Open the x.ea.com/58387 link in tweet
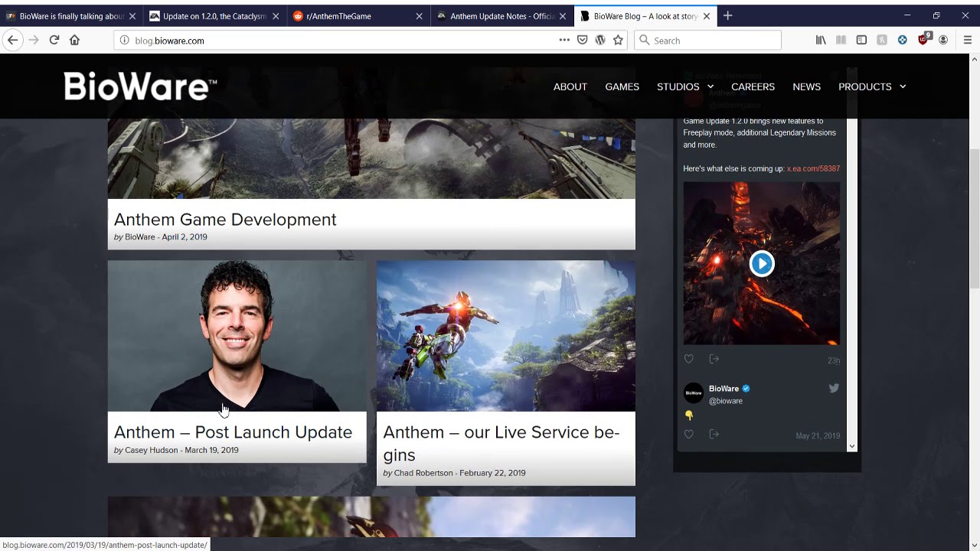This screenshot has width=980, height=551. 813,168
